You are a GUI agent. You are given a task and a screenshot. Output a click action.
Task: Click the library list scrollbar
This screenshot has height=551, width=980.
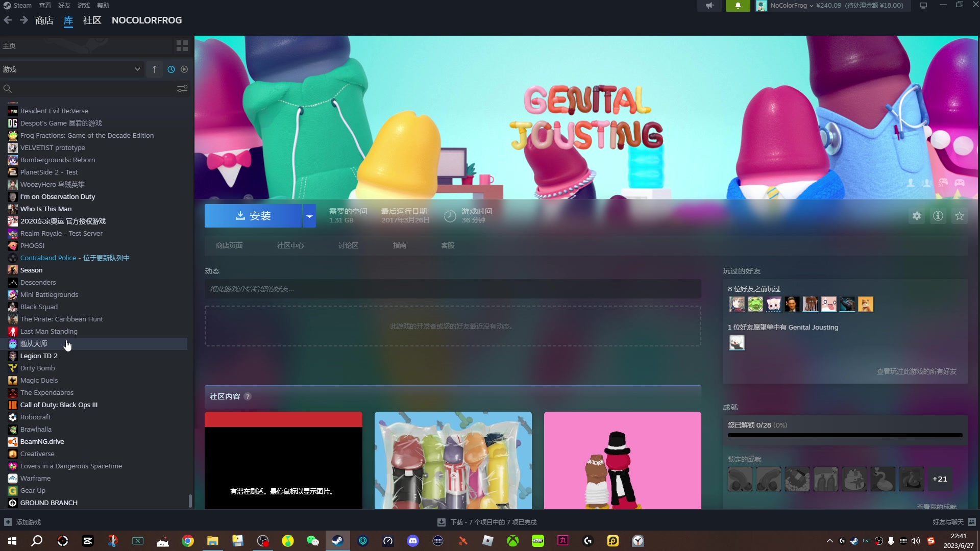190,501
